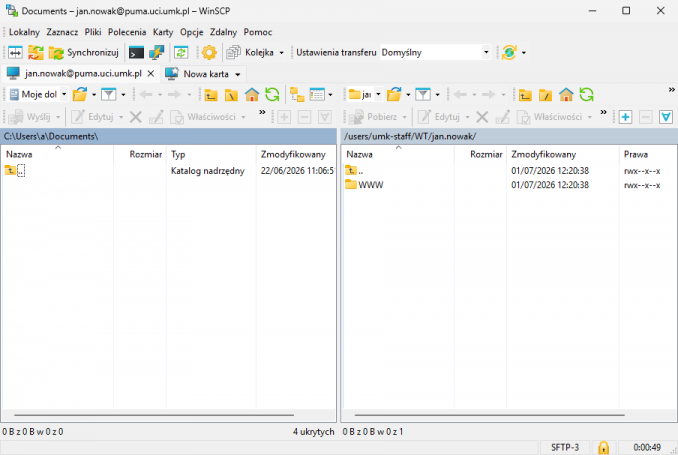Refresh the remote panel

pyautogui.click(x=586, y=94)
